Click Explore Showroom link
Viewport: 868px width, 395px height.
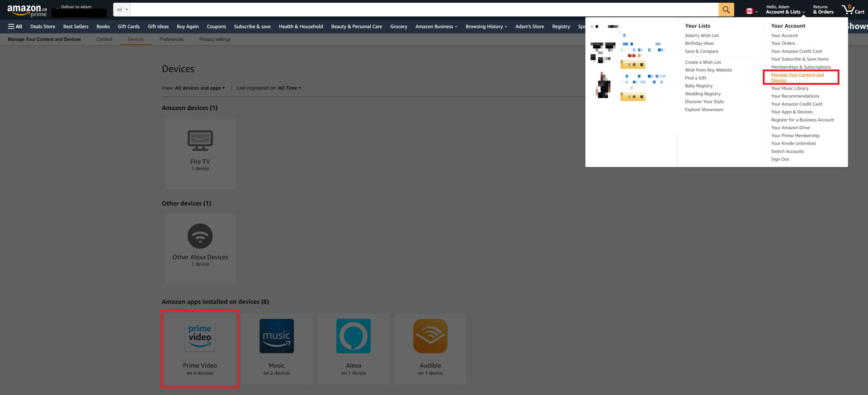pyautogui.click(x=704, y=110)
